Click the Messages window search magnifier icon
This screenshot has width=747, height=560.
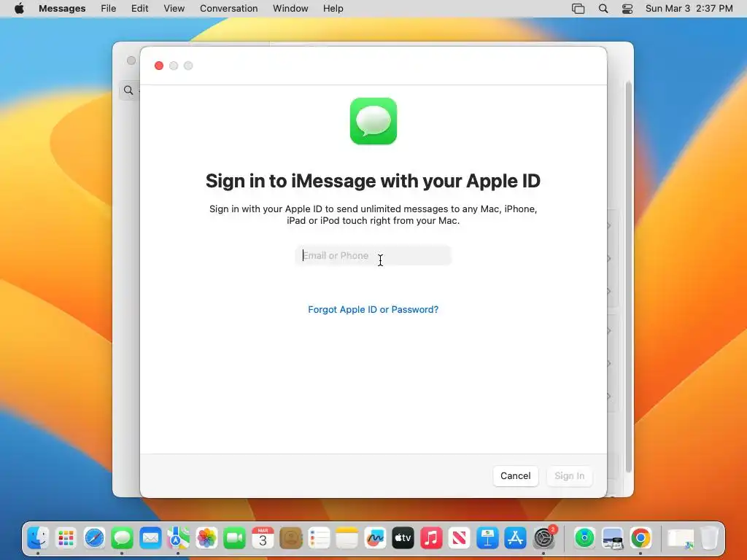tap(128, 90)
